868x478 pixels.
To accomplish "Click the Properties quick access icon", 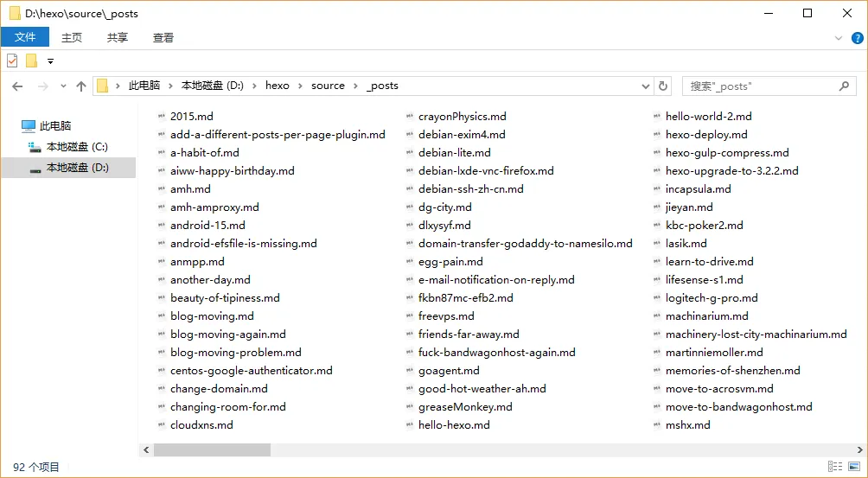I will click(x=12, y=61).
